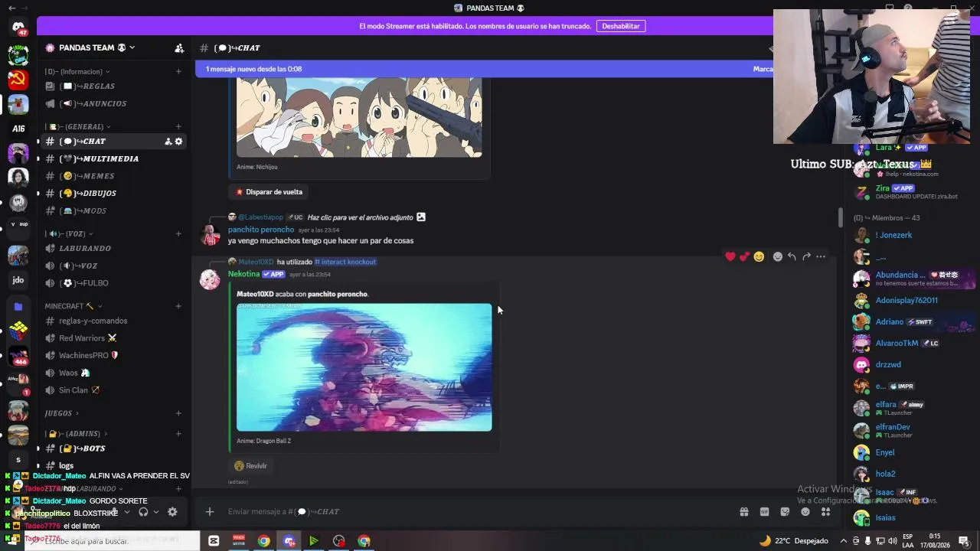980x551 pixels.
Task: Open the hammer and sickle server
Action: pyautogui.click(x=18, y=79)
